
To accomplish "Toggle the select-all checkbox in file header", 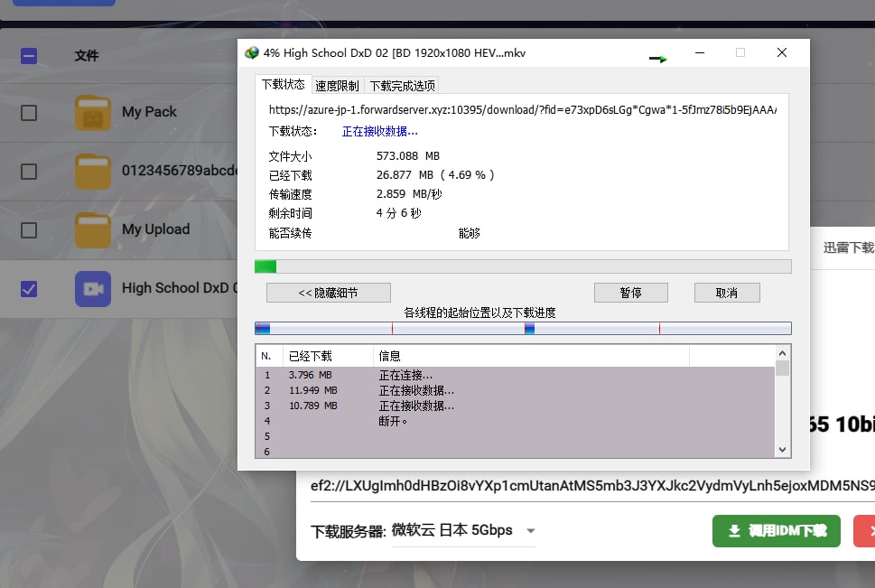I will pyautogui.click(x=29, y=56).
